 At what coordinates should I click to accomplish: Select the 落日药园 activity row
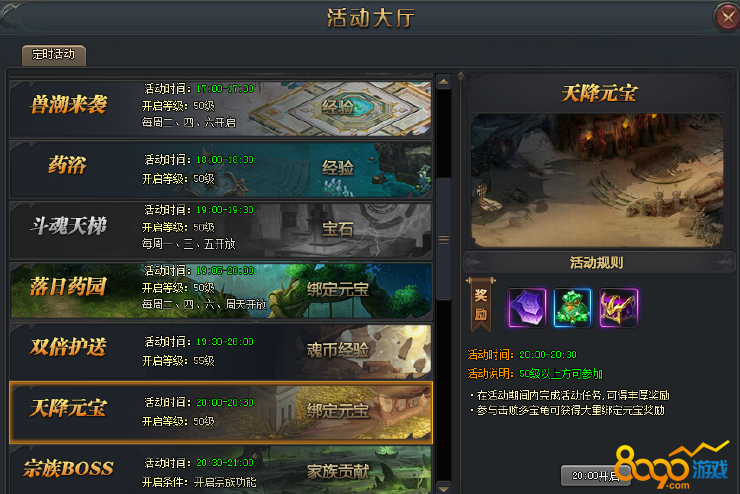point(220,291)
